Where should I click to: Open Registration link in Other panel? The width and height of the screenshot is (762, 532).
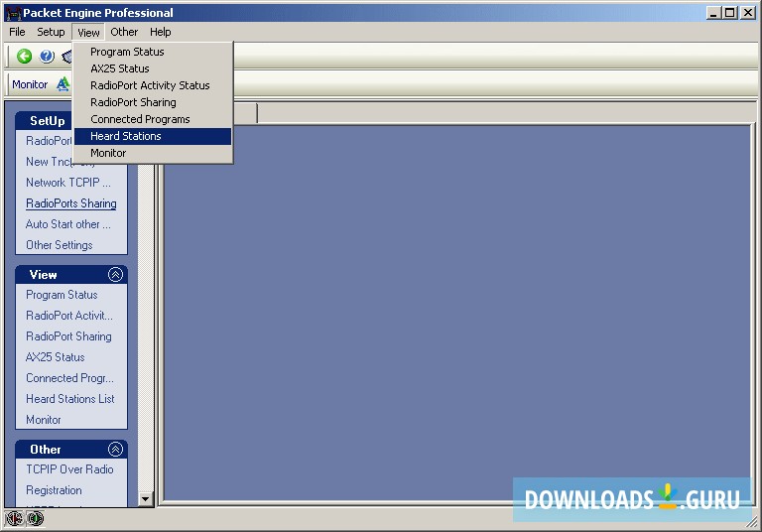(x=54, y=490)
